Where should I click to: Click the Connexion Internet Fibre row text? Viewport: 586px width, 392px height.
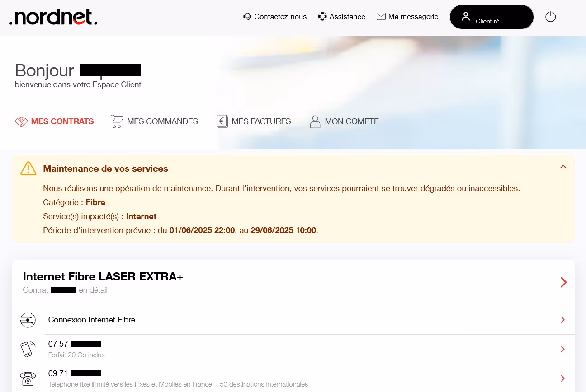coord(92,320)
